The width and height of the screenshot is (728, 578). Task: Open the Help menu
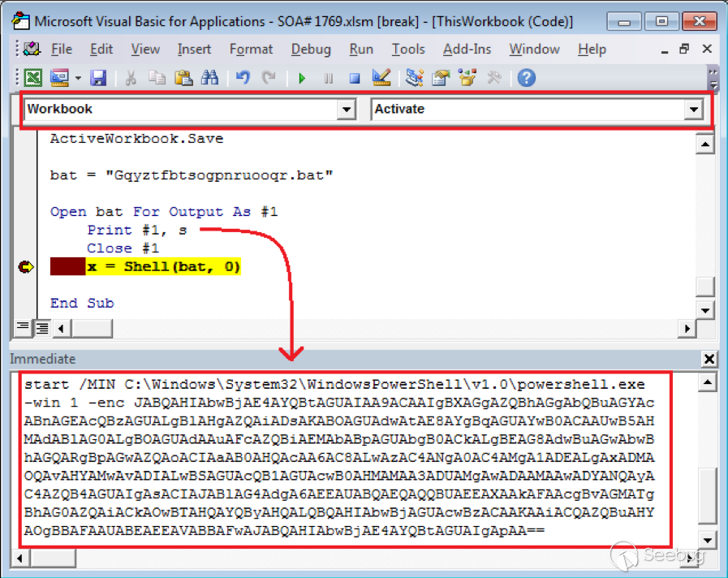(592, 50)
